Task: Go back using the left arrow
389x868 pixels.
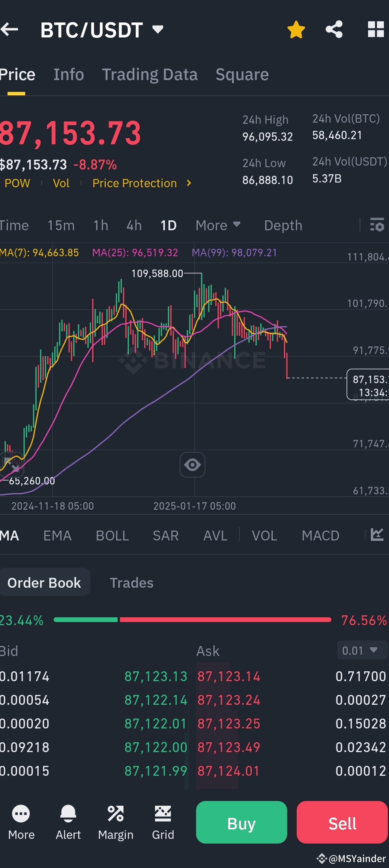Action: coord(9,30)
